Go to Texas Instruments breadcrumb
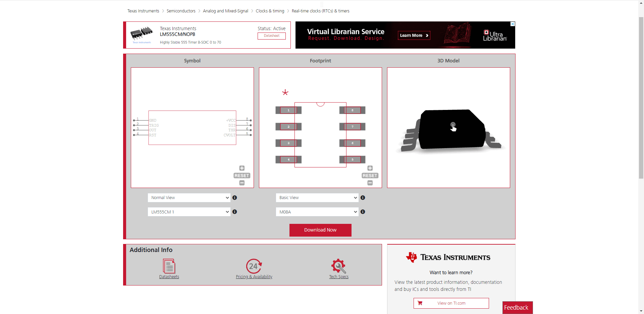644x314 pixels. point(143,11)
